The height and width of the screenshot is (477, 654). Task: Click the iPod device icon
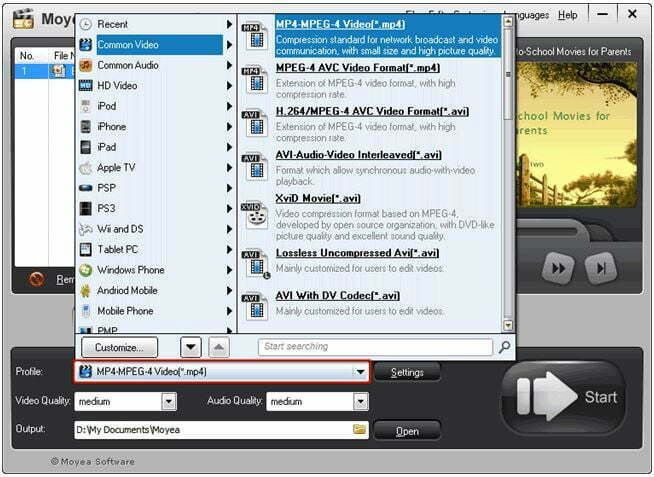86,106
